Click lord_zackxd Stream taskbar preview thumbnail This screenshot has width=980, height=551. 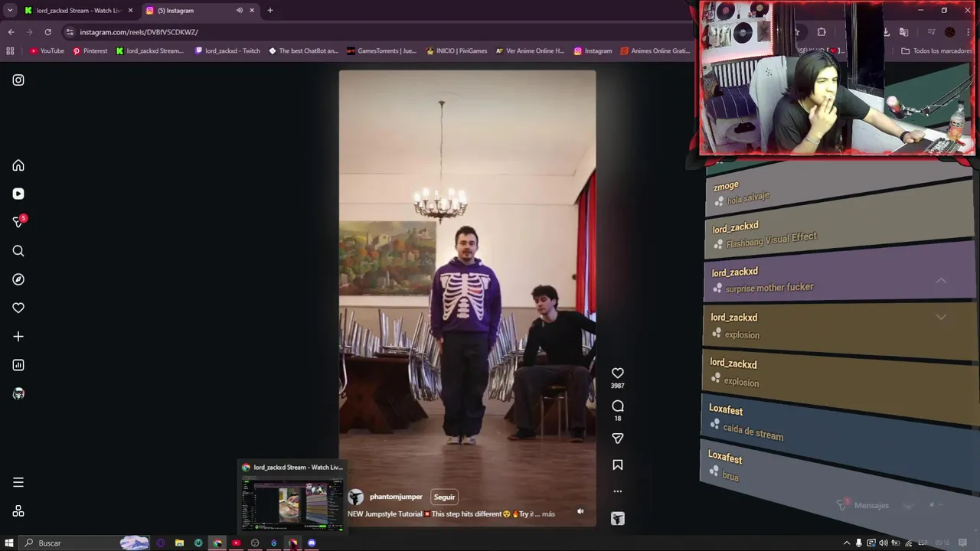[292, 498]
